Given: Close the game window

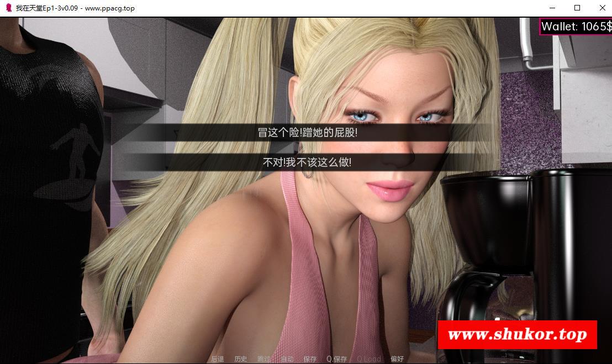Looking at the screenshot, I should pos(602,8).
